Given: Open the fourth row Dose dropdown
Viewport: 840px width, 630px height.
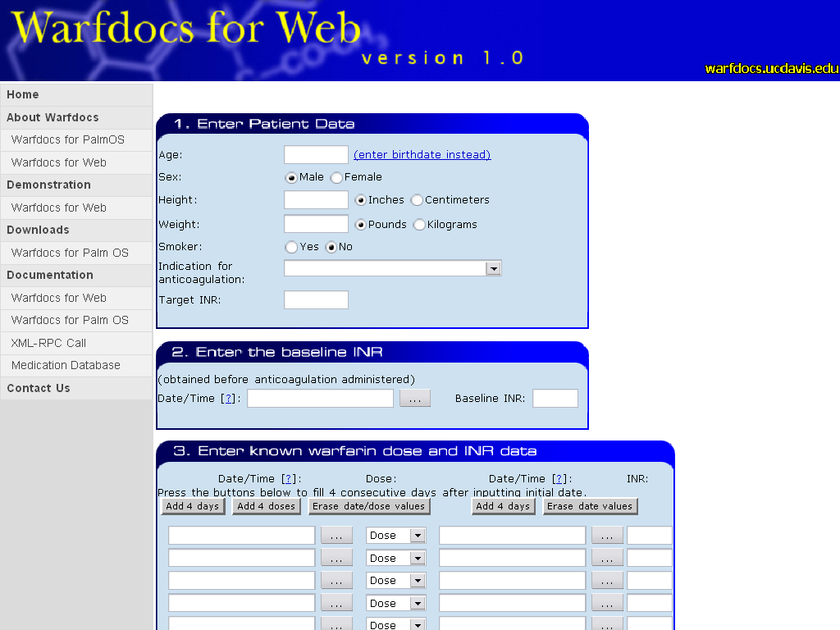Looking at the screenshot, I should (x=396, y=603).
